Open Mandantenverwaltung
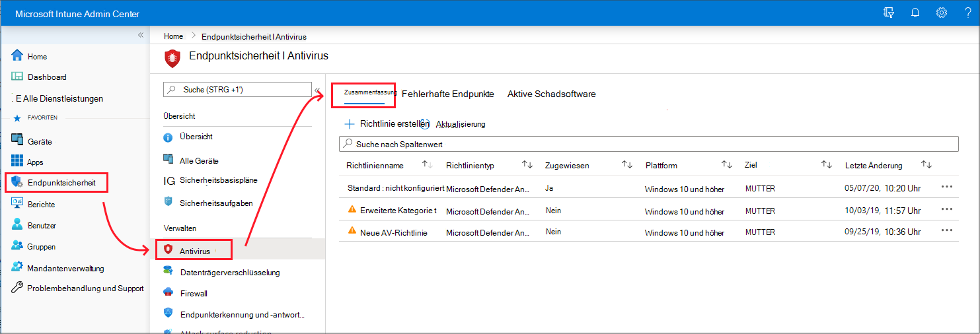The width and height of the screenshot is (980, 334). [x=65, y=269]
